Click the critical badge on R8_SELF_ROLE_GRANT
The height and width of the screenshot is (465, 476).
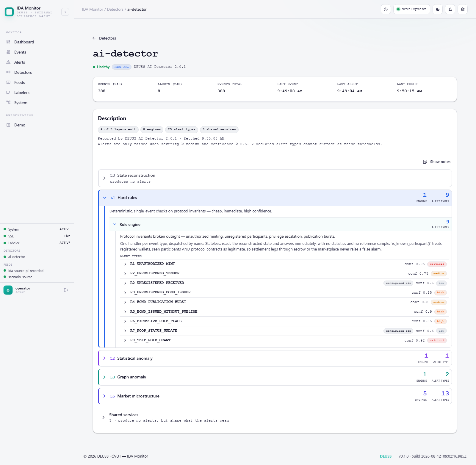pos(437,340)
